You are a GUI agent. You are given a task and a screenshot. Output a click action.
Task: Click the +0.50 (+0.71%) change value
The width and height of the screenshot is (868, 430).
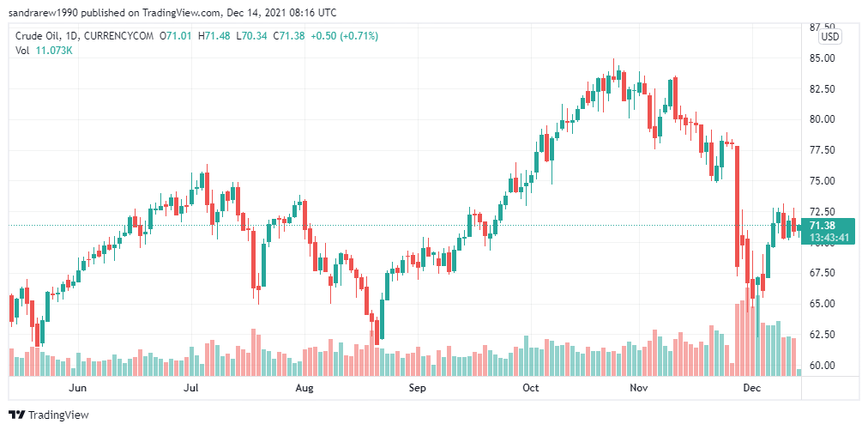pos(345,36)
